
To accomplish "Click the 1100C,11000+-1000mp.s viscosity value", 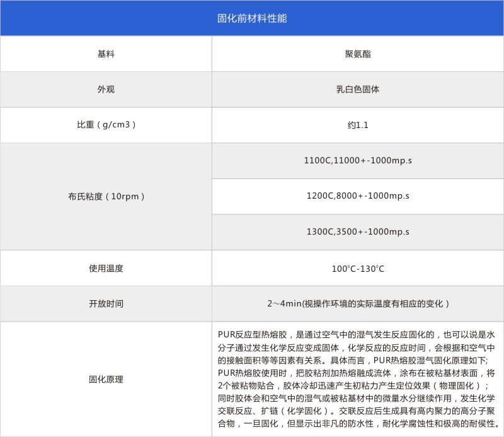I will 358,161.
